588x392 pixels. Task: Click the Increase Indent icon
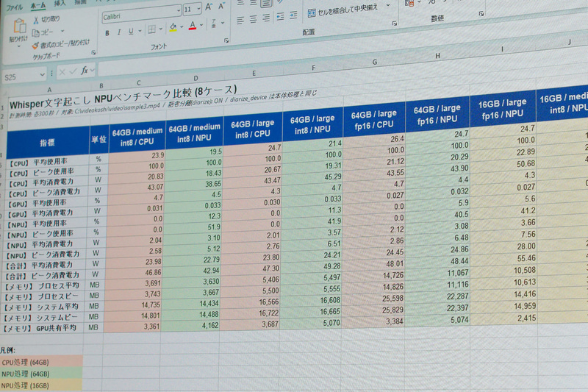point(293,15)
